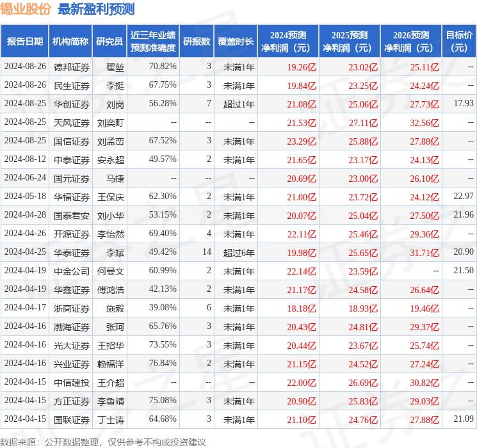Click the 2026预测净利润 column header
Screen dimensions: 477x448
pos(411,42)
